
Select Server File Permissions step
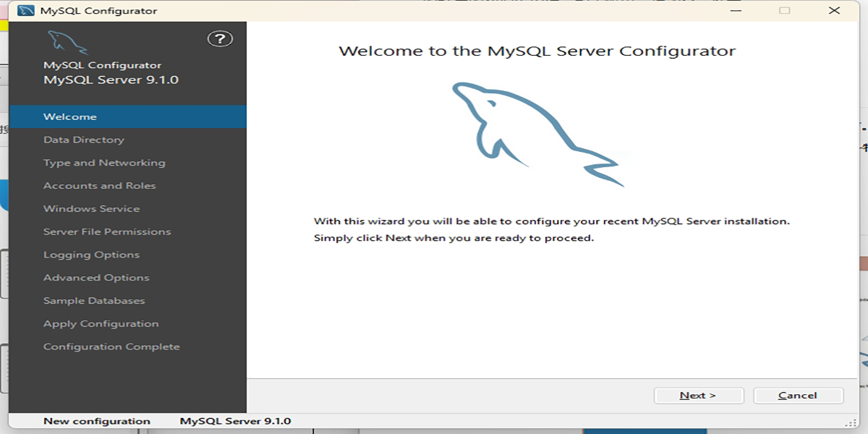click(107, 231)
